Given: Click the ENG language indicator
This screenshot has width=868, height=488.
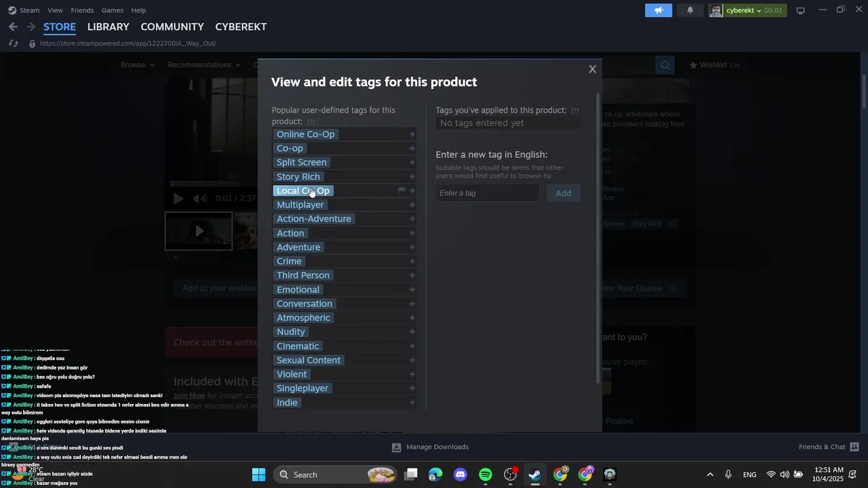Looking at the screenshot, I should coord(749,474).
